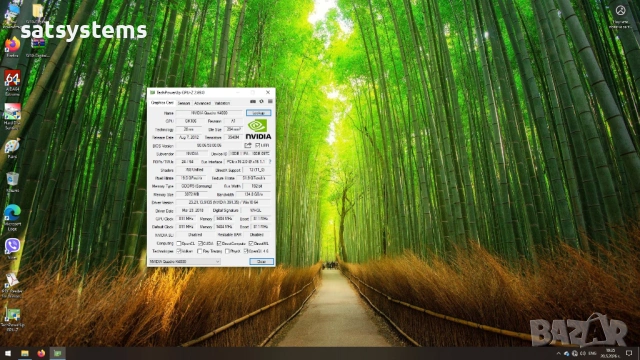Click the Close button in GPU-Z
640x360 pixels.
click(261, 262)
